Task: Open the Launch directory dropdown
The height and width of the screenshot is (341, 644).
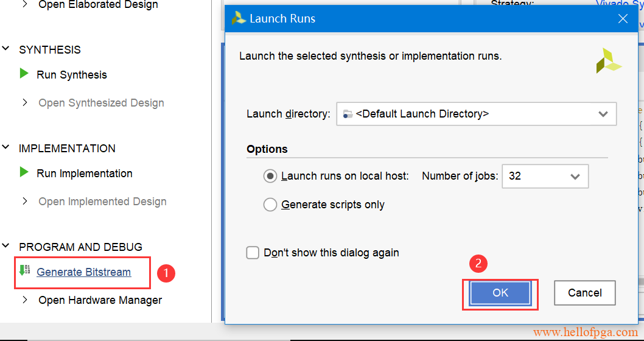Action: point(603,114)
